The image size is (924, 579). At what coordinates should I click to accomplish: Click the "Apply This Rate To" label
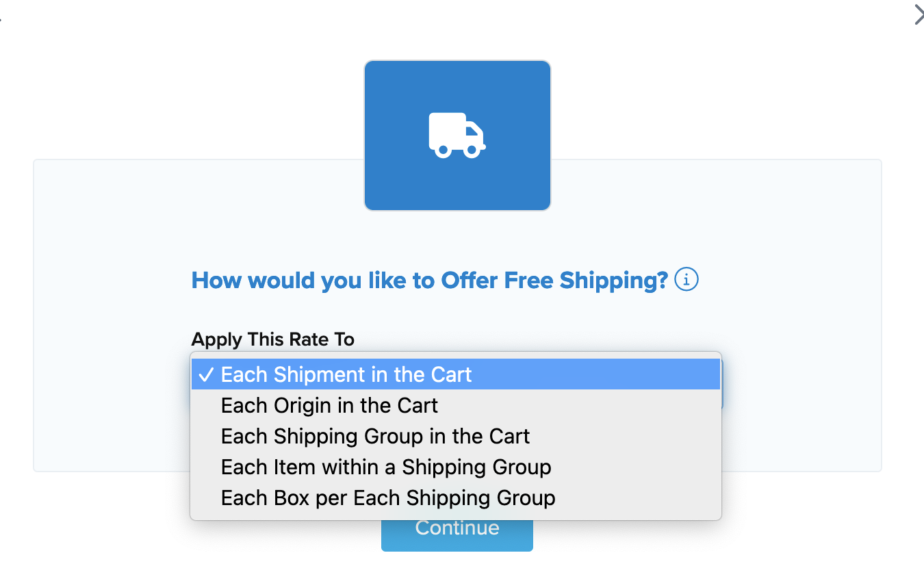(272, 339)
